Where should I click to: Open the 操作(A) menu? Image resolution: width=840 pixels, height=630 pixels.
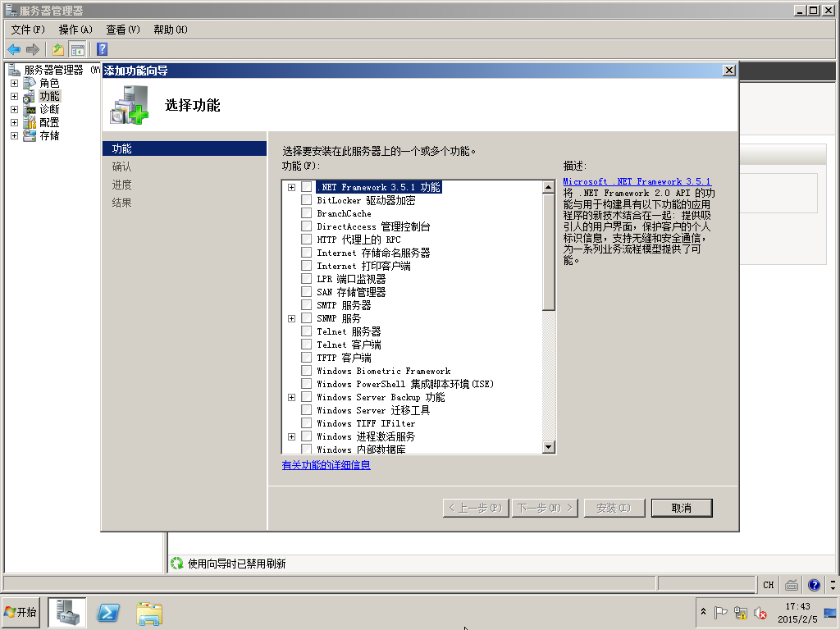pyautogui.click(x=75, y=30)
